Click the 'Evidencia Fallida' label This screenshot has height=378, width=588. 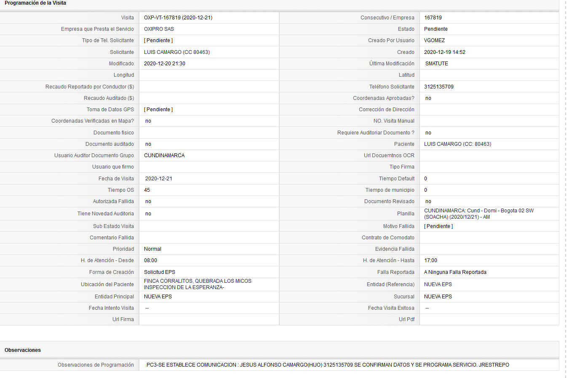pyautogui.click(x=395, y=249)
